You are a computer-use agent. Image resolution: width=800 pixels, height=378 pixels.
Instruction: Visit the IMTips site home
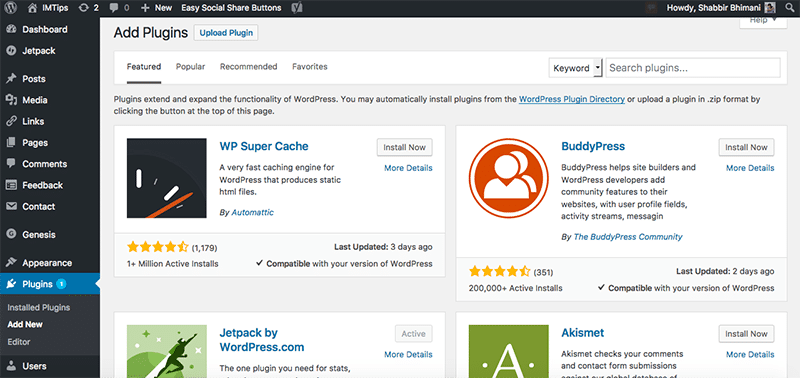point(49,8)
